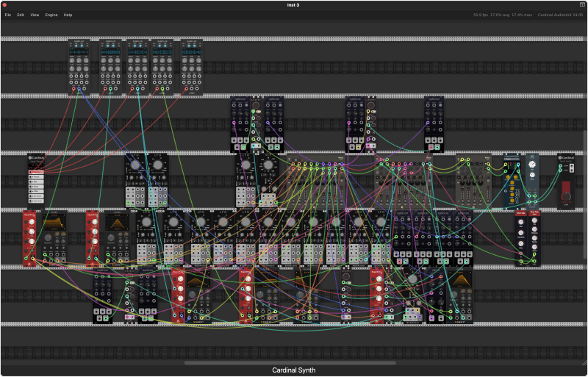Viewport: 588px width, 377px height.
Task: Click the orange filter curve display on leftmost Filter module
Action: point(54,221)
